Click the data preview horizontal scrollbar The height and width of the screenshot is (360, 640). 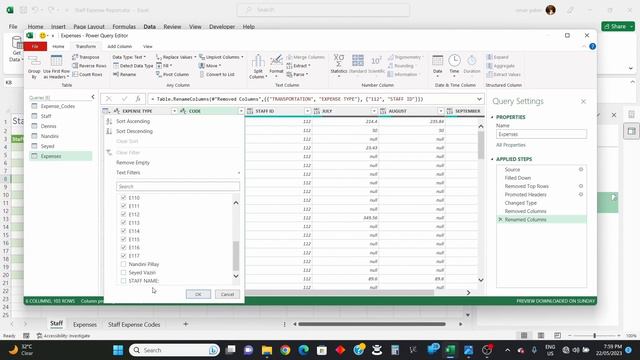(x=340, y=292)
